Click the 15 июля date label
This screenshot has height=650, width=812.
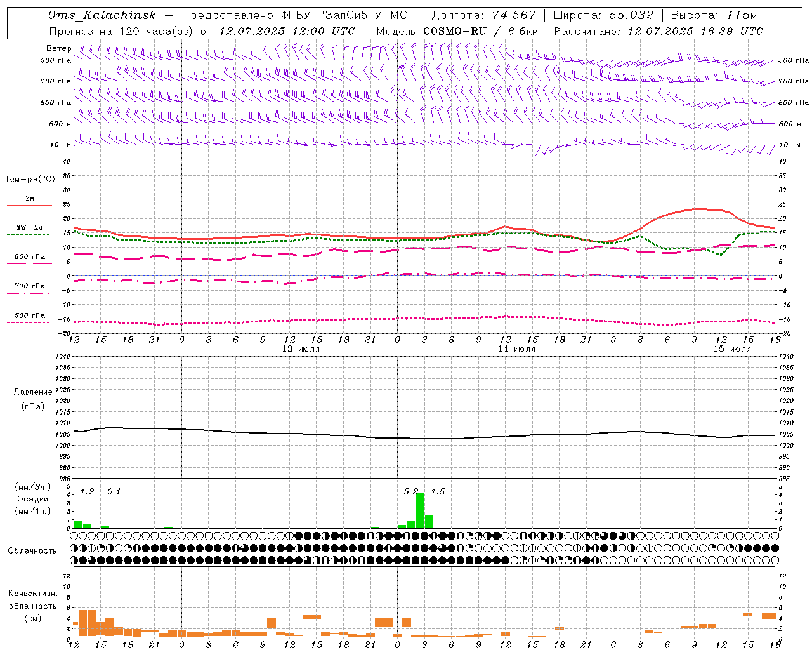(x=732, y=349)
